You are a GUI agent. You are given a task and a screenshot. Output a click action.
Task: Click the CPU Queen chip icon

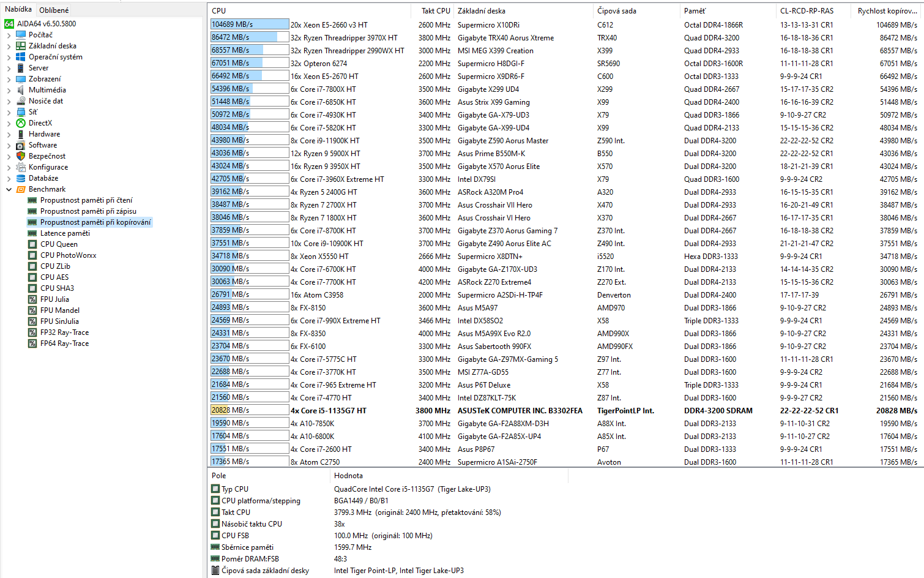click(32, 244)
